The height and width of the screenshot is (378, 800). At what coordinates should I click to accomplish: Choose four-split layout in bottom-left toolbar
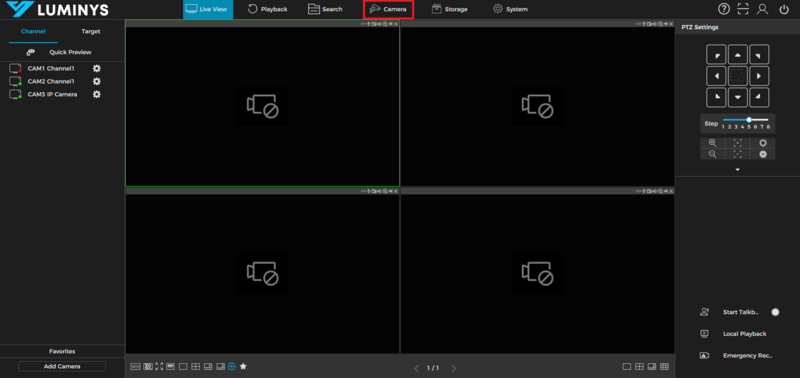(x=195, y=366)
